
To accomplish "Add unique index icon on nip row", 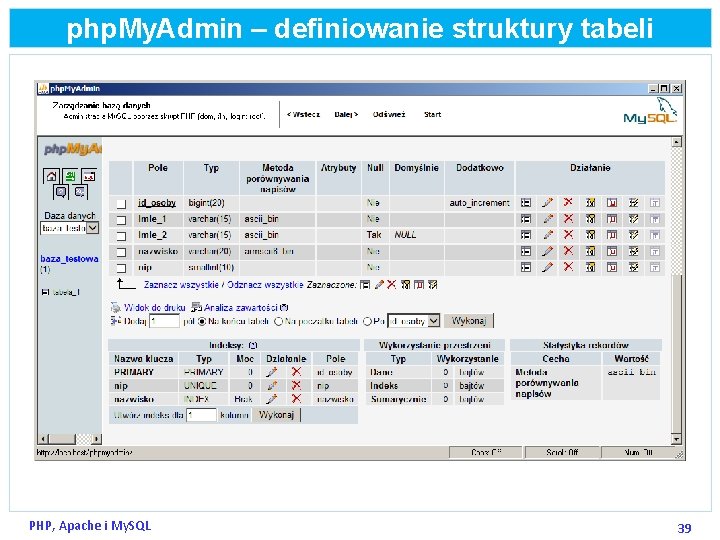I will [x=612, y=267].
